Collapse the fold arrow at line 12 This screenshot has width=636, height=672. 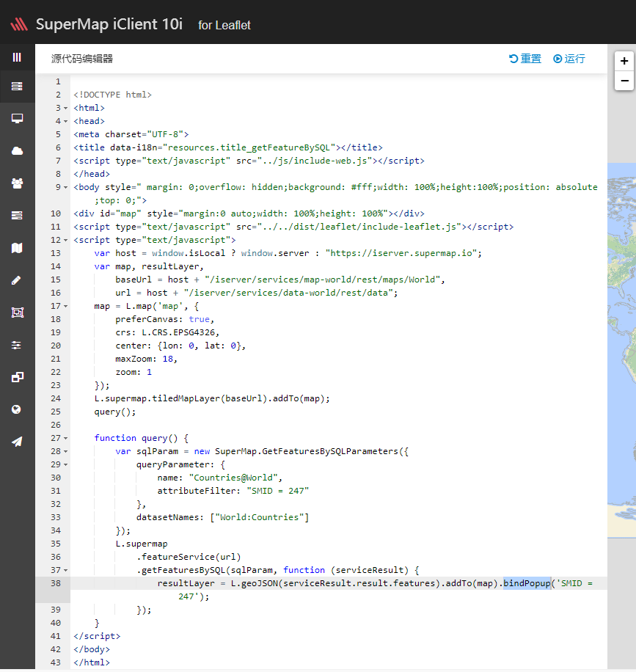pos(65,240)
